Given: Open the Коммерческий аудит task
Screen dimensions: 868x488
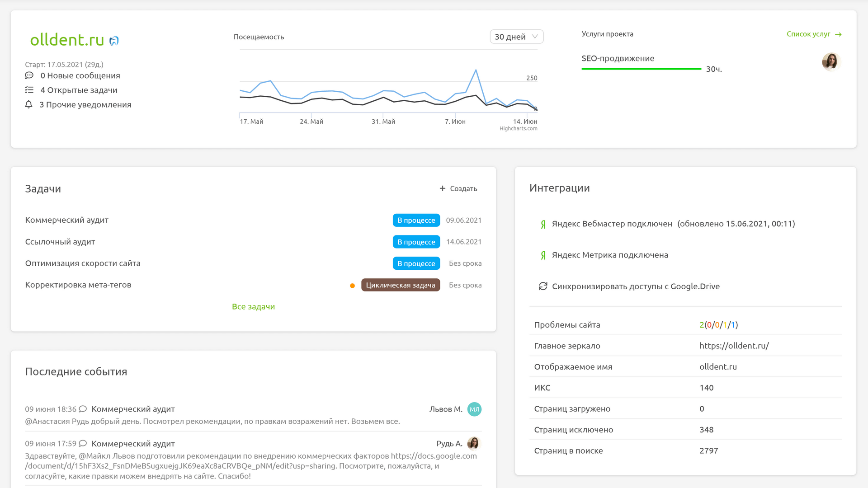Looking at the screenshot, I should [x=67, y=220].
